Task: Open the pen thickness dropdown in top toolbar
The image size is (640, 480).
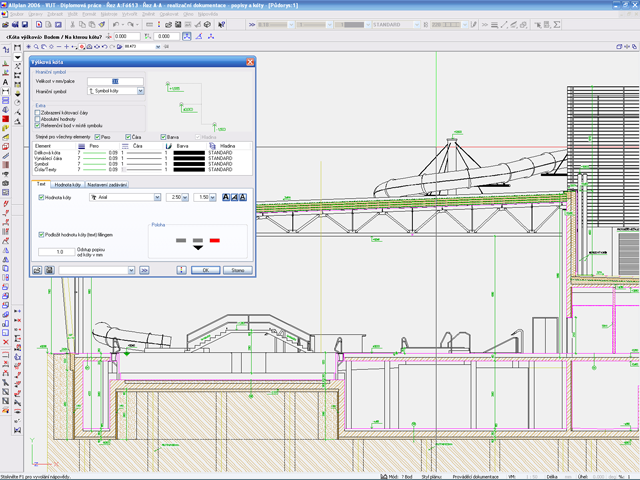Action: point(291,24)
